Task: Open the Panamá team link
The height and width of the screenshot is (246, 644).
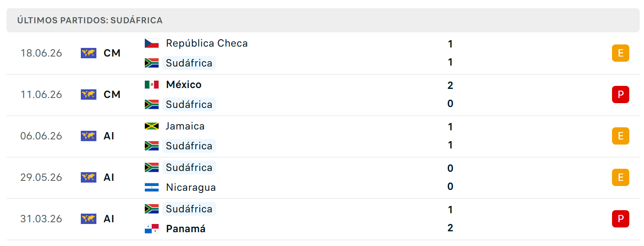Action: click(186, 229)
